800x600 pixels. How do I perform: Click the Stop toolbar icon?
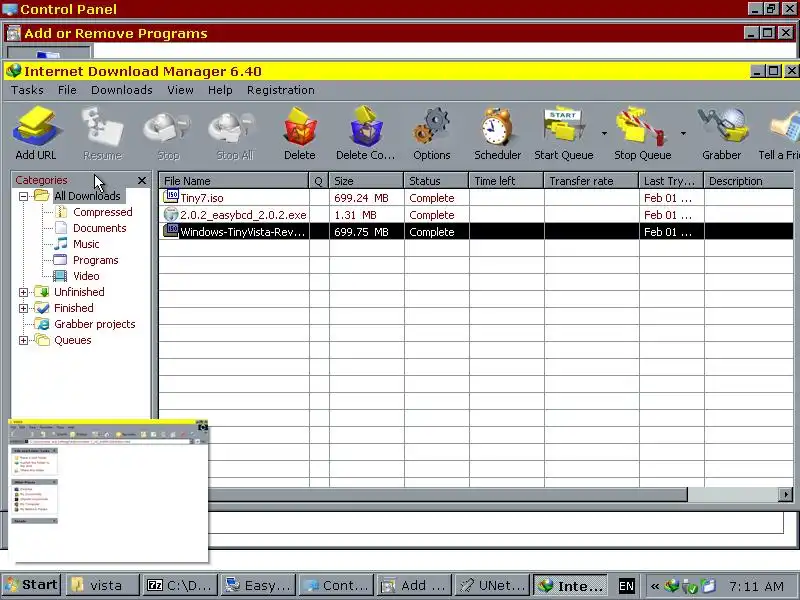168,133
